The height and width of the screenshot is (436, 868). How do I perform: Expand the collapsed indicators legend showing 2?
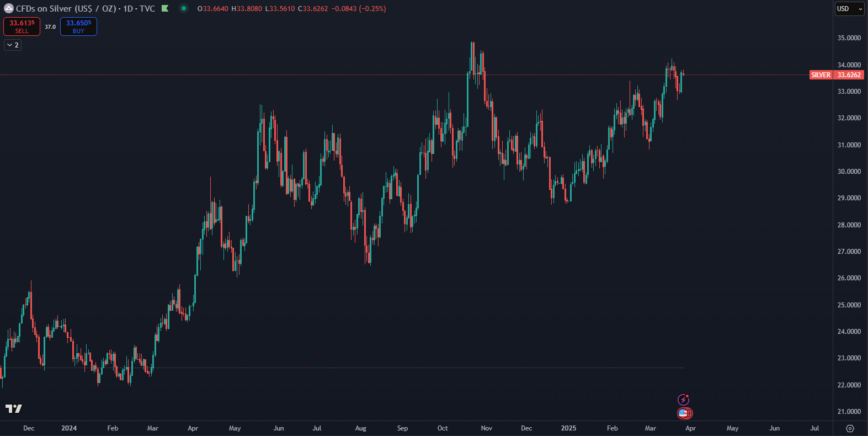coord(13,45)
